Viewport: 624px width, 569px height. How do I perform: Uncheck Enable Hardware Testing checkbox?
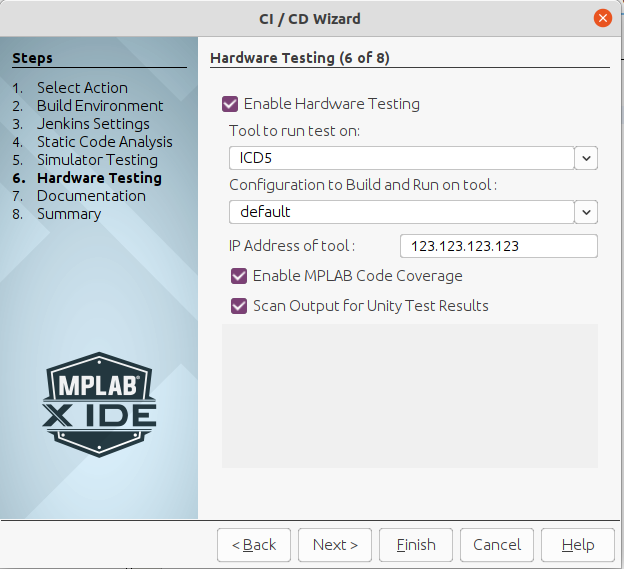point(231,104)
